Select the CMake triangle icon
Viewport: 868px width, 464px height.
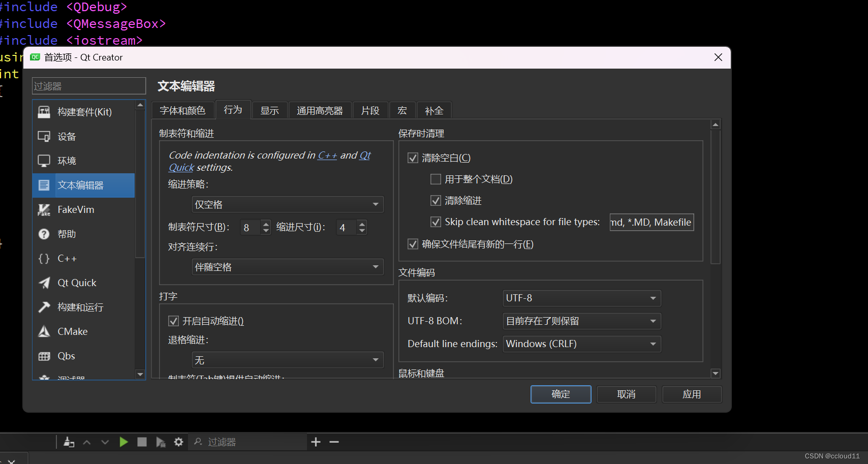pos(44,331)
